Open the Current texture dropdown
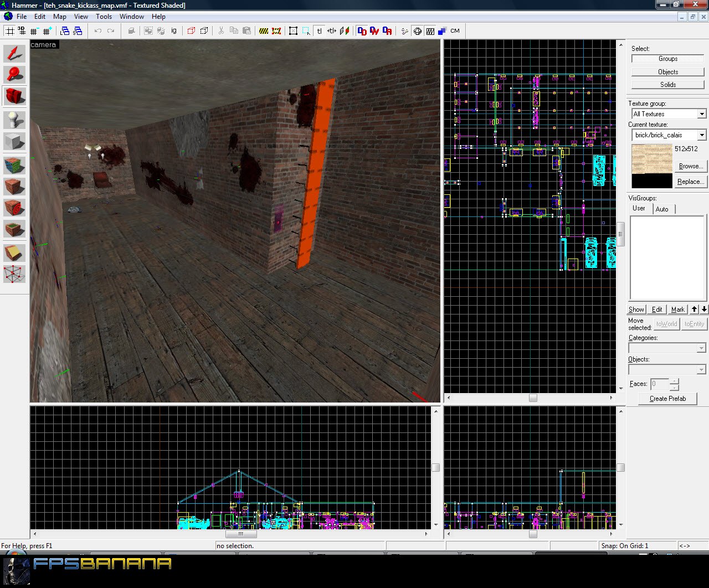This screenshot has height=588, width=709. [x=702, y=135]
